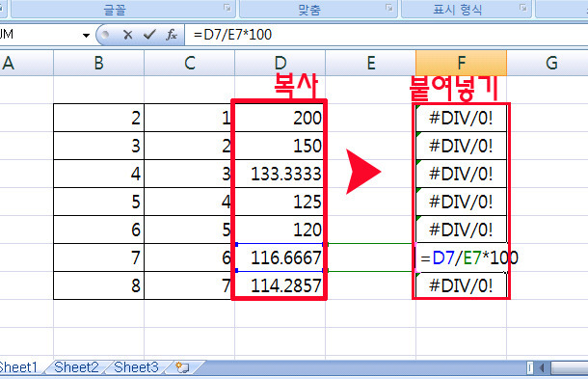The height and width of the screenshot is (379, 588).
Task: Select column C header
Action: click(x=189, y=63)
